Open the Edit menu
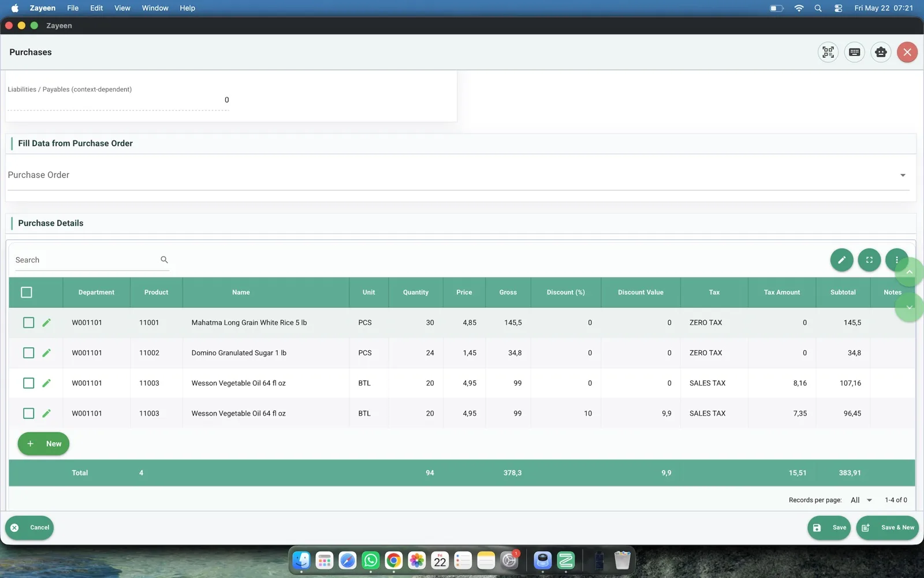Viewport: 924px width, 578px height. (96, 8)
